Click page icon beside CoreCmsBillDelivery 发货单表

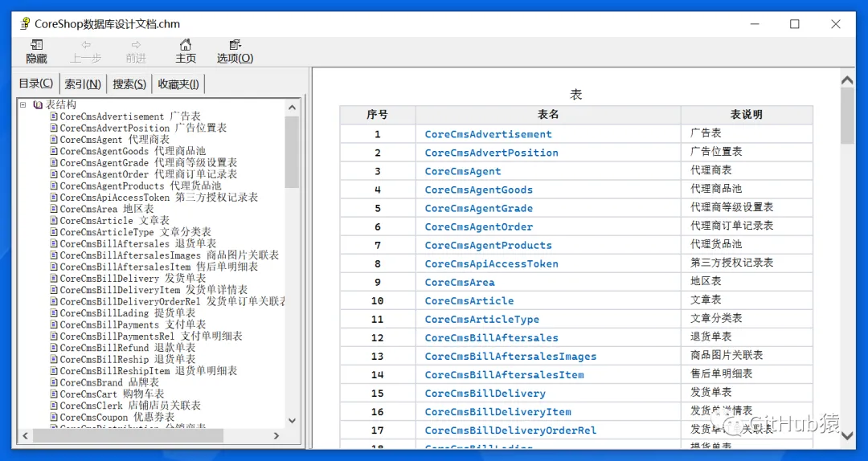point(54,279)
